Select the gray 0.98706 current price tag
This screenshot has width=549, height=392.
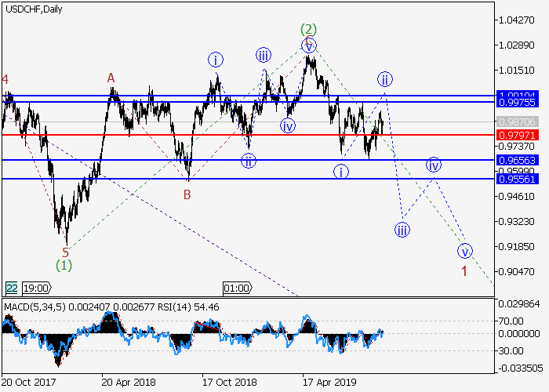click(516, 122)
